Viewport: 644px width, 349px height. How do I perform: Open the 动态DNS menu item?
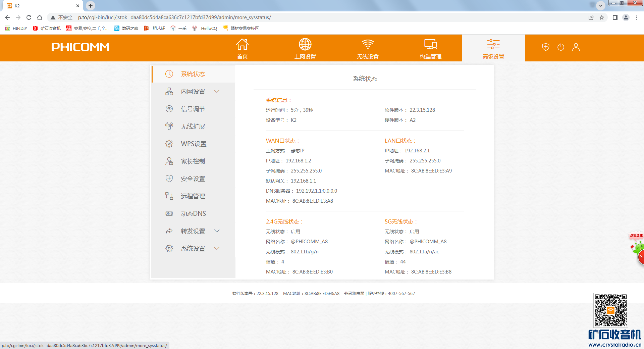pyautogui.click(x=194, y=213)
